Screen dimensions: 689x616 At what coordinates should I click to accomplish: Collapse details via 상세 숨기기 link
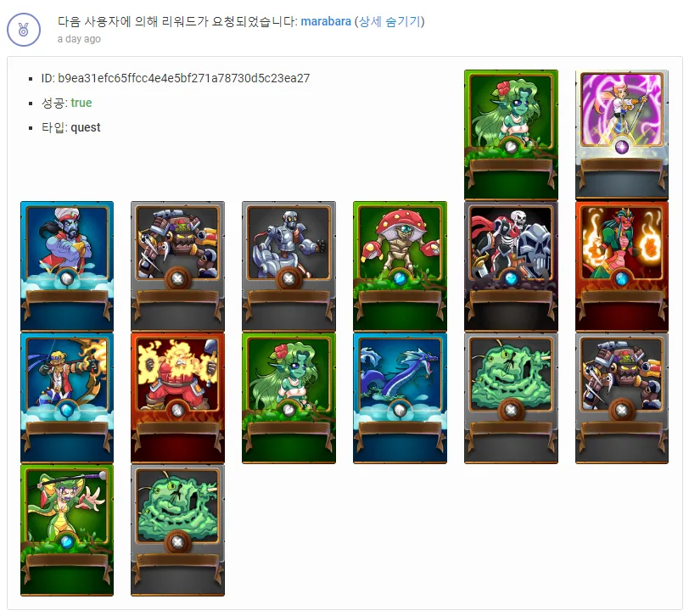click(x=389, y=21)
